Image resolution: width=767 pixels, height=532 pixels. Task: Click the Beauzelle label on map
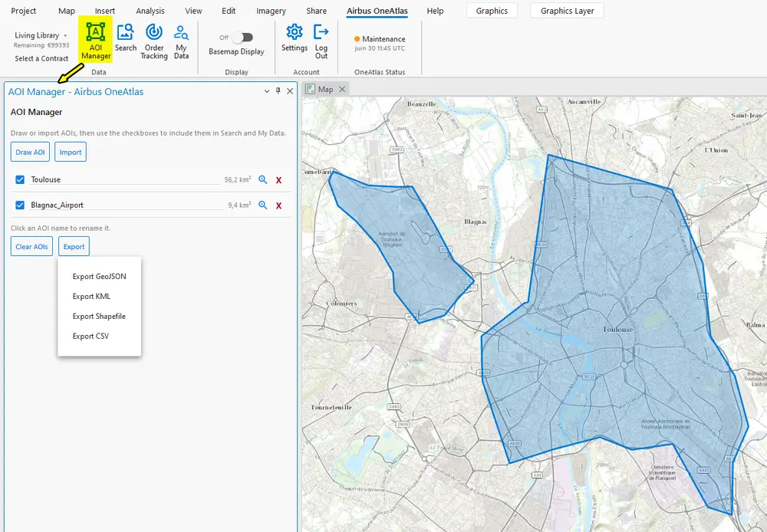point(421,103)
